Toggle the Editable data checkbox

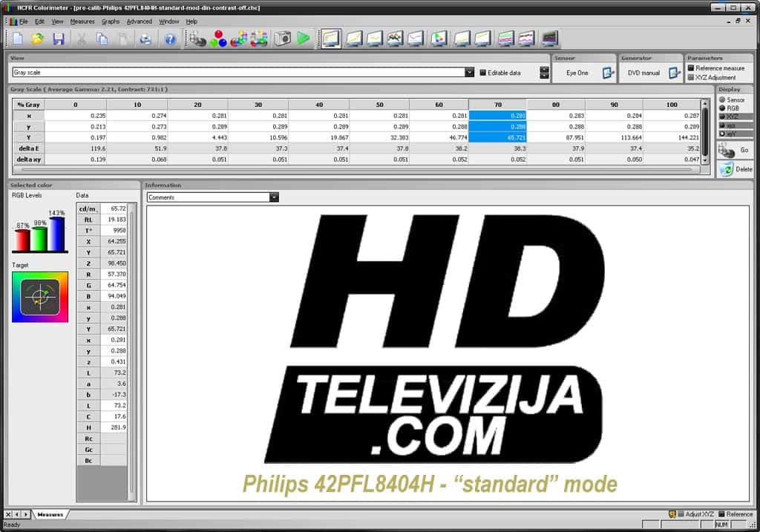click(482, 73)
